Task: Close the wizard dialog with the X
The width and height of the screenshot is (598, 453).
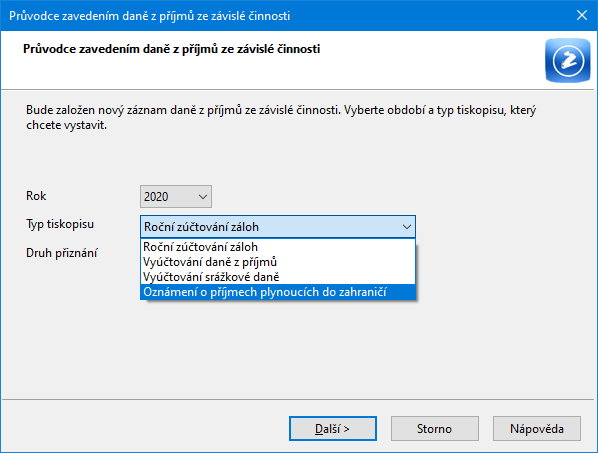Action: pyautogui.click(x=582, y=15)
